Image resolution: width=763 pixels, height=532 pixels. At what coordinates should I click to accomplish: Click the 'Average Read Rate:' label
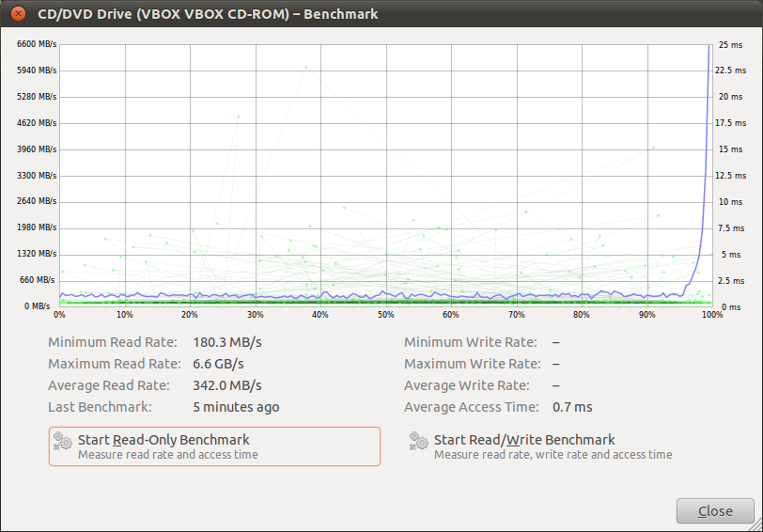[109, 385]
